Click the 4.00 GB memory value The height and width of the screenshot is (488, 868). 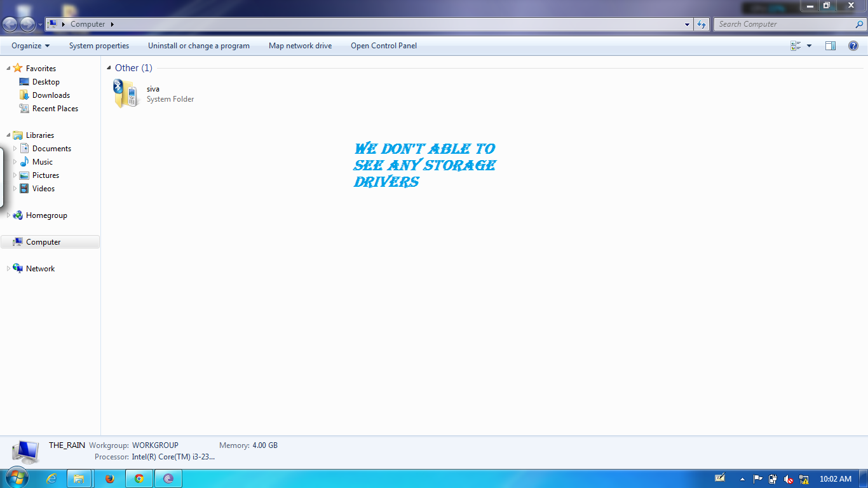265,445
